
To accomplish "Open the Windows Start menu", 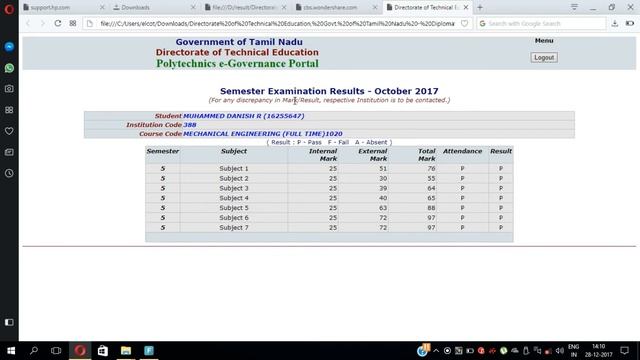I will pyautogui.click(x=11, y=351).
